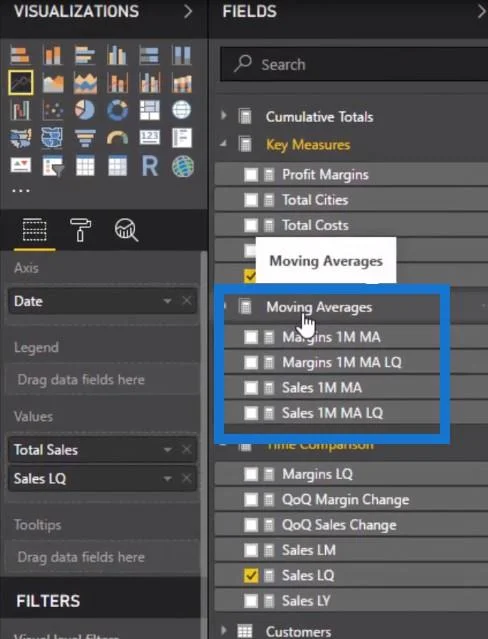The image size is (488, 639).
Task: Pick the scatter chart visualization
Action: tap(53, 110)
